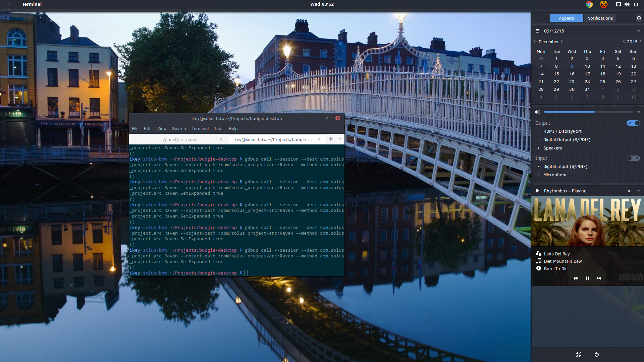Select Speakers output device
The image size is (644, 362).
pos(552,148)
